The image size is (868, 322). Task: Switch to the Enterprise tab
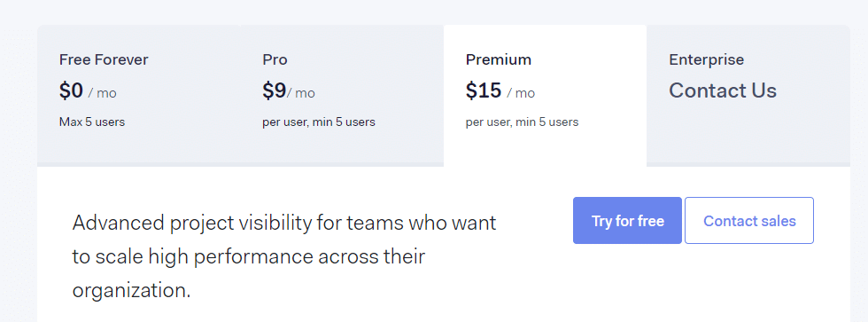tap(748, 95)
